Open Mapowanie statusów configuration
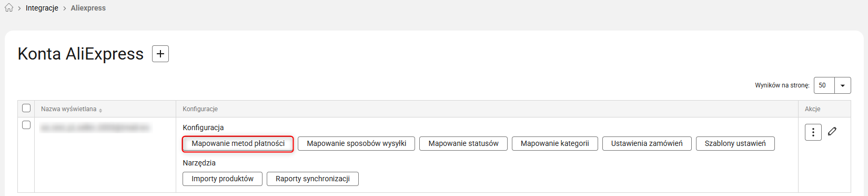The width and height of the screenshot is (868, 196). click(x=463, y=143)
